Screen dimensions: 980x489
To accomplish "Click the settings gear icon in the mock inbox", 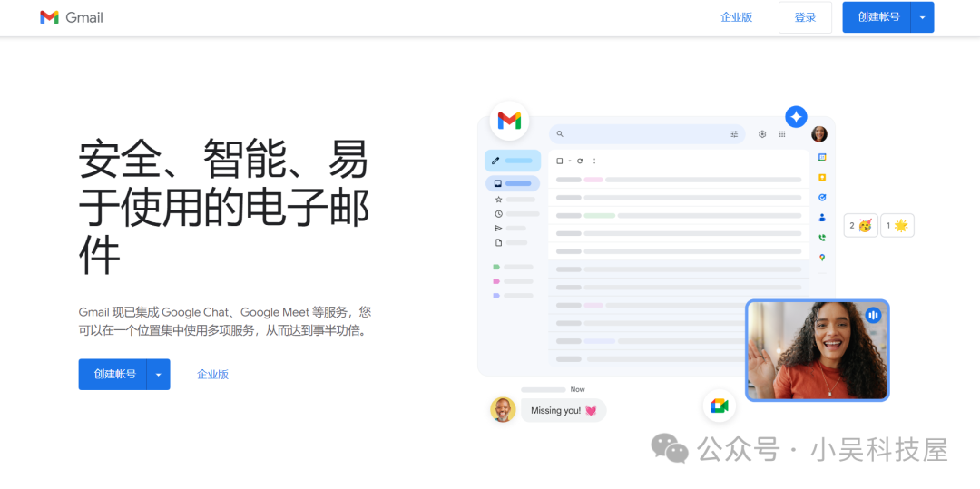I will coord(762,133).
